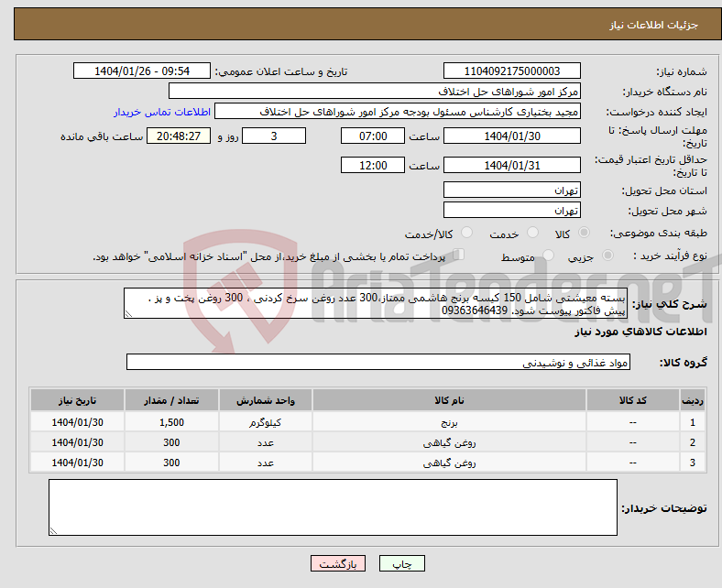Click the جزئیات اطلاعات نیاز page header
722x588 pixels.
654,25
